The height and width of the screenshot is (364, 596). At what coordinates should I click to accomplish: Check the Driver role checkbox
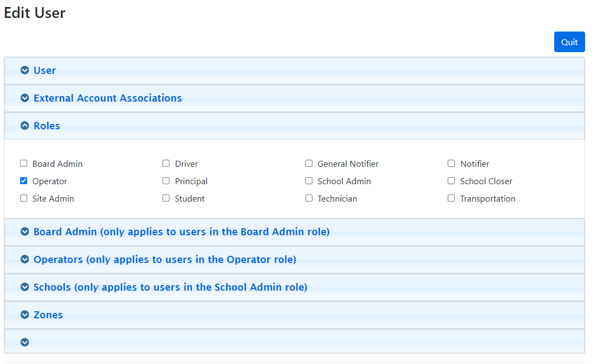pyautogui.click(x=166, y=164)
